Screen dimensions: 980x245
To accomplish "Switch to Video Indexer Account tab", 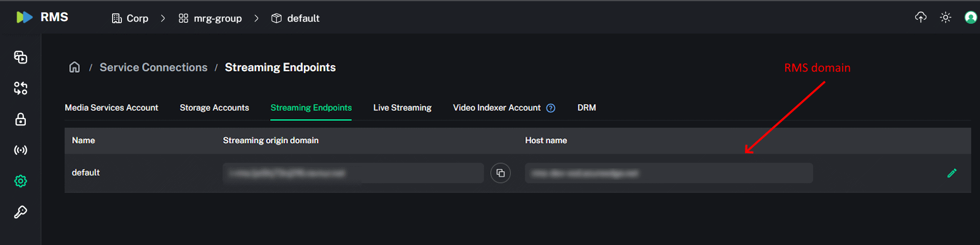I will pyautogui.click(x=497, y=107).
